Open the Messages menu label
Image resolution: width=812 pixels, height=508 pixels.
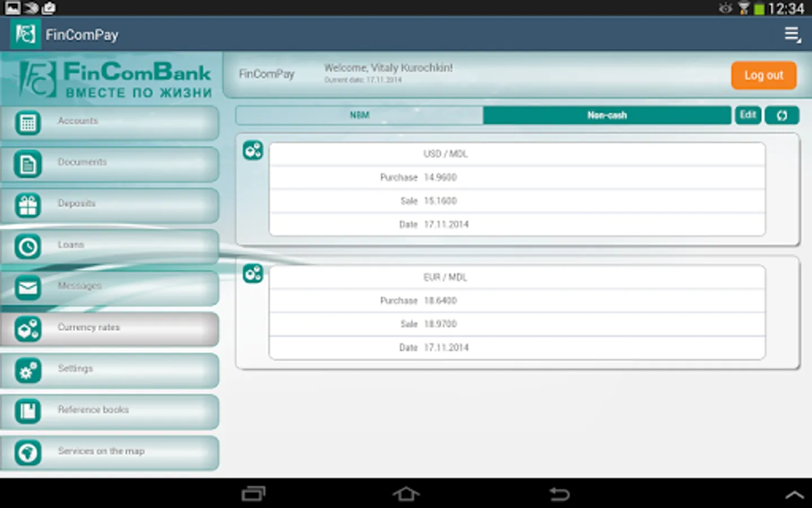click(x=80, y=286)
